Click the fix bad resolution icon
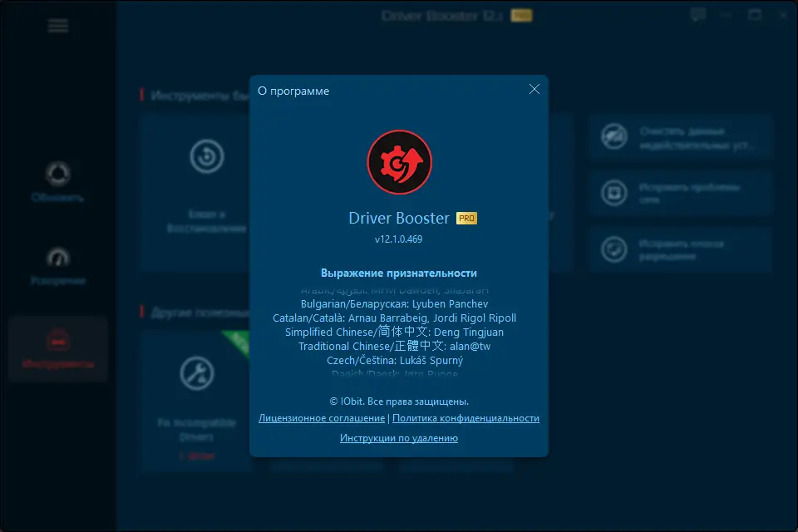This screenshot has height=532, width=798. (x=614, y=249)
